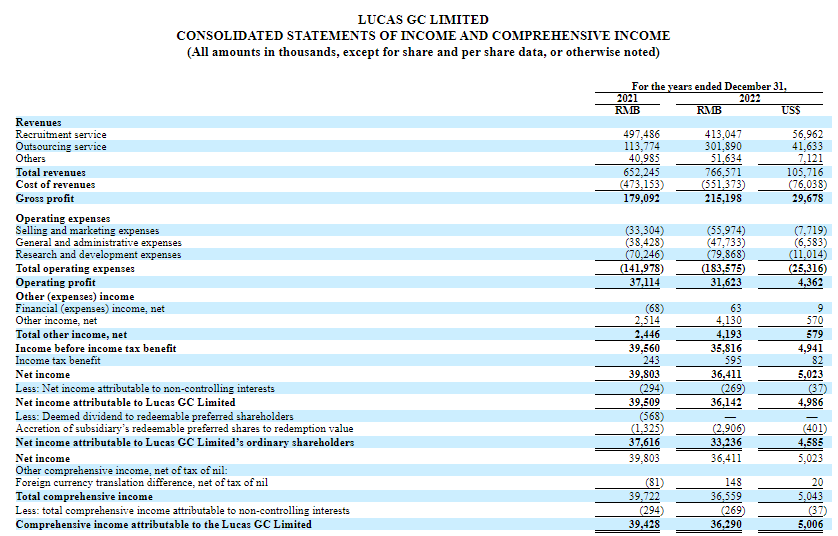
Task: Click the 'Other income, net' label
Action: click(57, 321)
